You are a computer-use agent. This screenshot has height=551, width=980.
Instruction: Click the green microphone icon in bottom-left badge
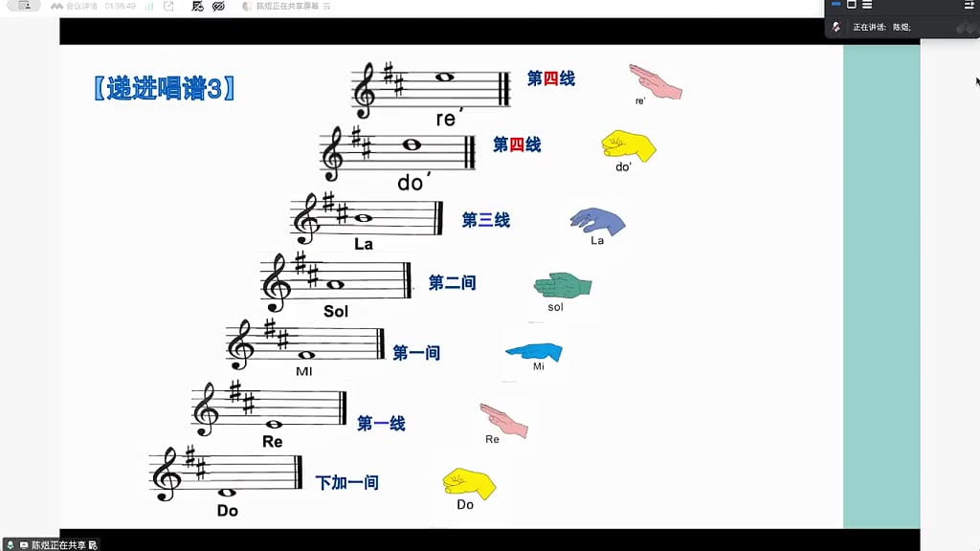pyautogui.click(x=10, y=544)
